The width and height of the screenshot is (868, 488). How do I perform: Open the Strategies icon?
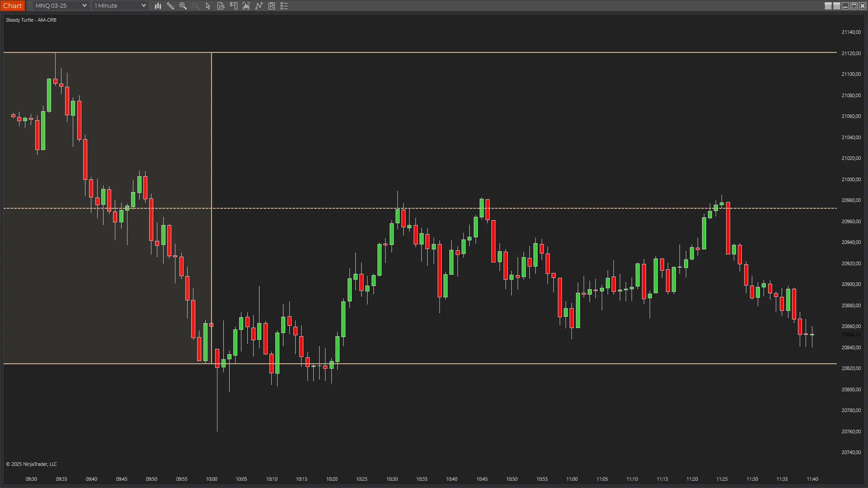(x=272, y=6)
